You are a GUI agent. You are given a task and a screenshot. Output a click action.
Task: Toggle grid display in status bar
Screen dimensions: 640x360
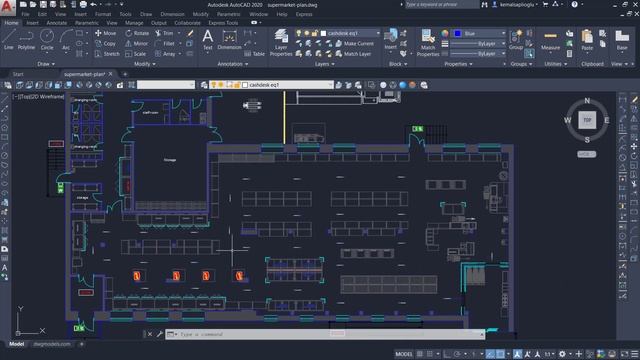(x=420, y=354)
